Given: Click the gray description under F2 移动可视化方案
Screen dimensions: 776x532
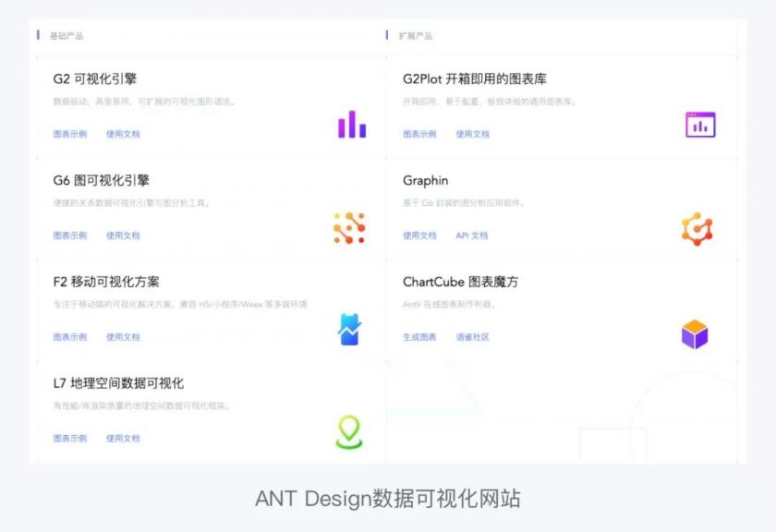Looking at the screenshot, I should [180, 305].
